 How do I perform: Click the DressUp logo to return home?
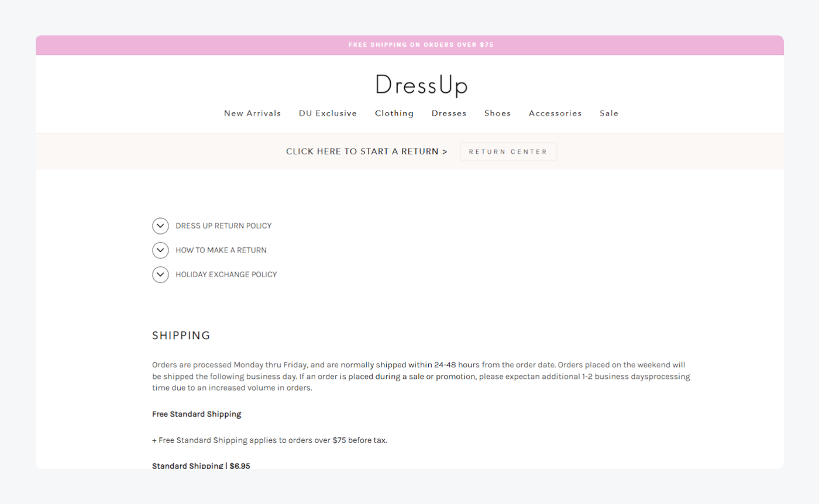[421, 85]
